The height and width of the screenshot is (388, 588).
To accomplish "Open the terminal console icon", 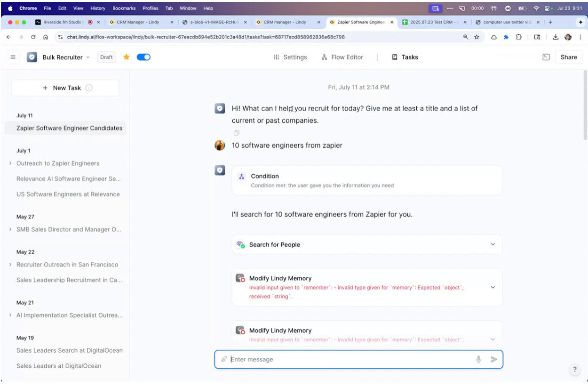I will 546,57.
